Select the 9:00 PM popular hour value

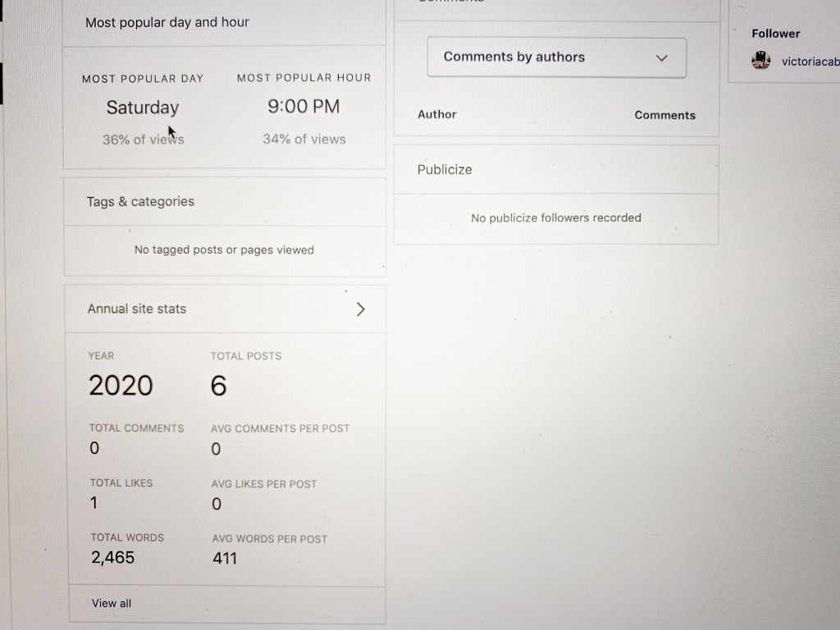[x=304, y=107]
